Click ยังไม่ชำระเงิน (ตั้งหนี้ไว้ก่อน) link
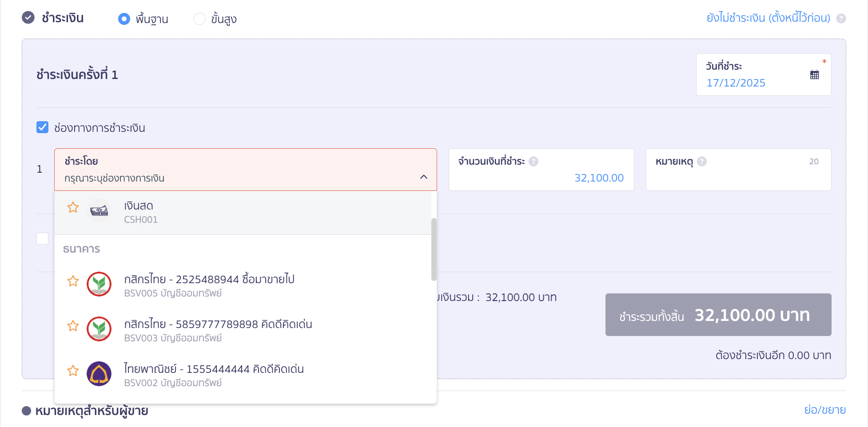 click(x=768, y=18)
